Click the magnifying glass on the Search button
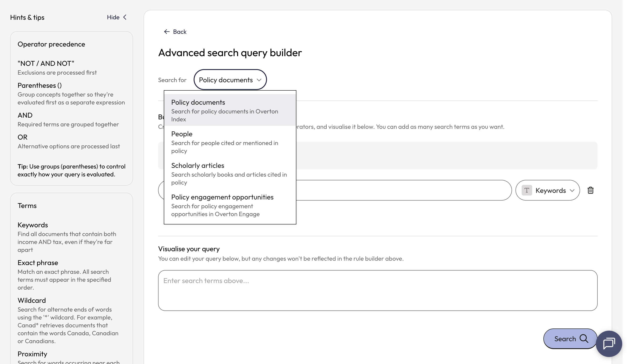Viewport: 629px width, 364px height. 584,339
